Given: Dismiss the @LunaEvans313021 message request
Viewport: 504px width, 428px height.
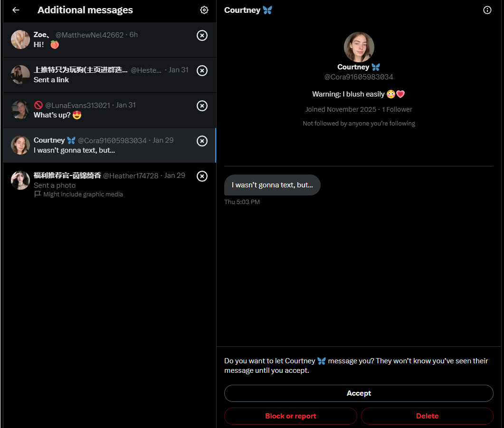Looking at the screenshot, I should coord(202,106).
